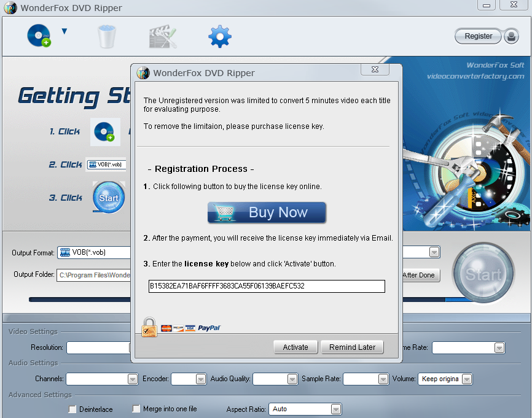Expand the Frame Rate dropdown
This screenshot has width=532, height=418.
coord(499,348)
